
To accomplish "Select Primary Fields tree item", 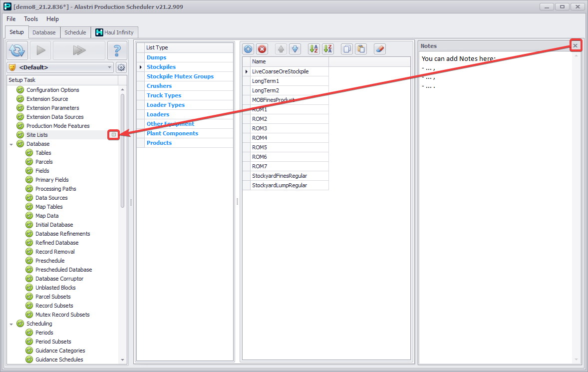I will pos(52,180).
